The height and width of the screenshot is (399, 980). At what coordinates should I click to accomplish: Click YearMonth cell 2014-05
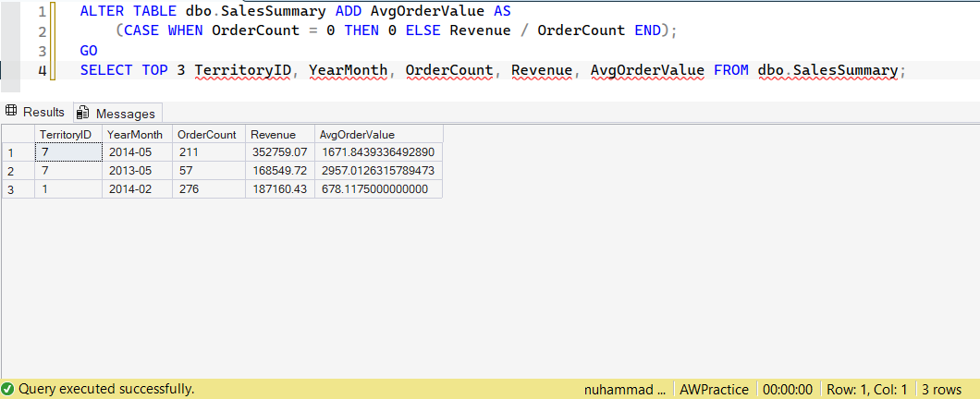tap(137, 152)
